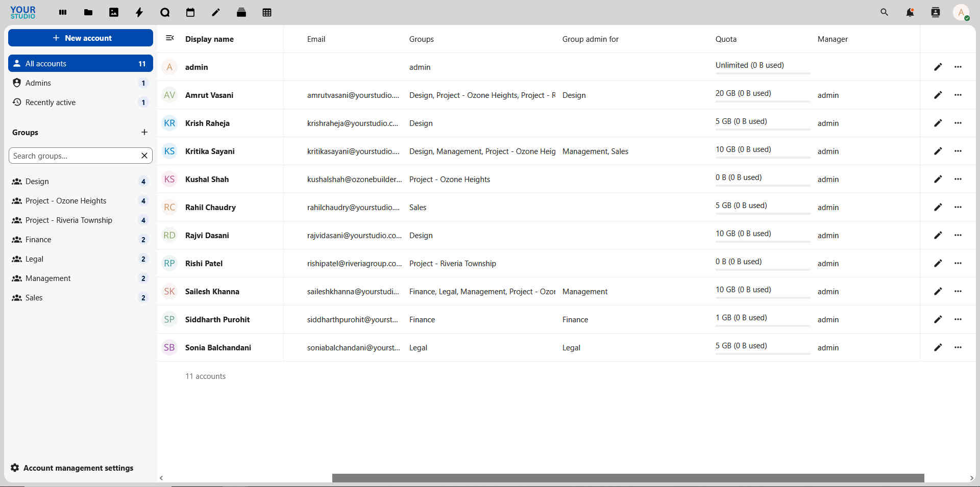The height and width of the screenshot is (487, 980).
Task: Open the Deck app icon
Action: pyautogui.click(x=241, y=12)
